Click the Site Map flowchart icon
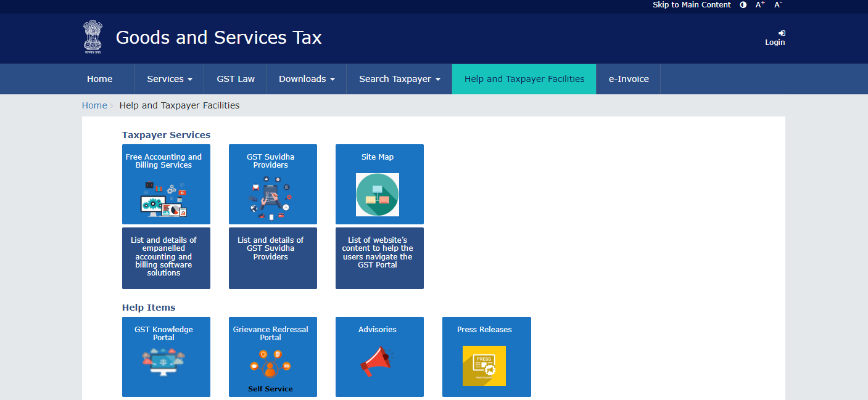 pyautogui.click(x=378, y=195)
